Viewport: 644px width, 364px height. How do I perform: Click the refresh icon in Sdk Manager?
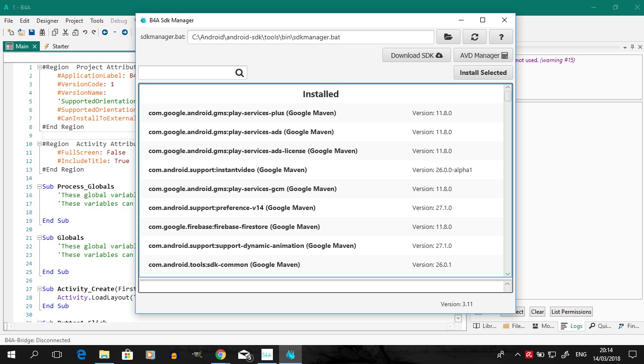tap(475, 37)
